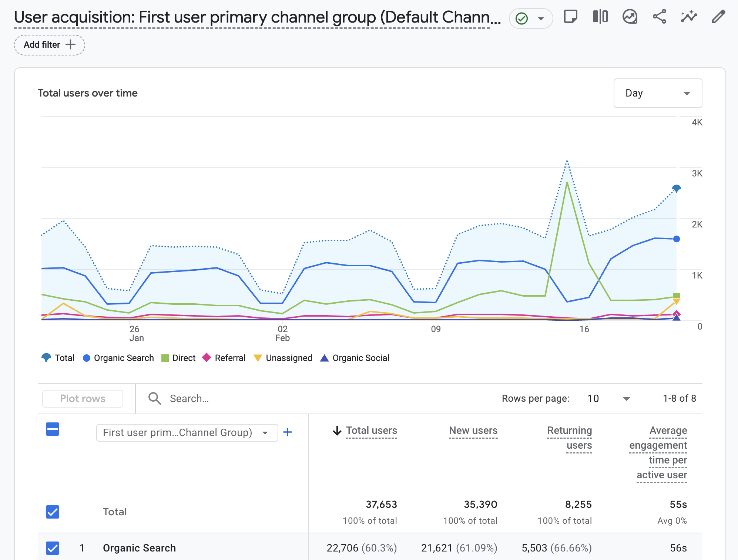Open the annotations note icon
The width and height of the screenshot is (738, 560).
(570, 17)
